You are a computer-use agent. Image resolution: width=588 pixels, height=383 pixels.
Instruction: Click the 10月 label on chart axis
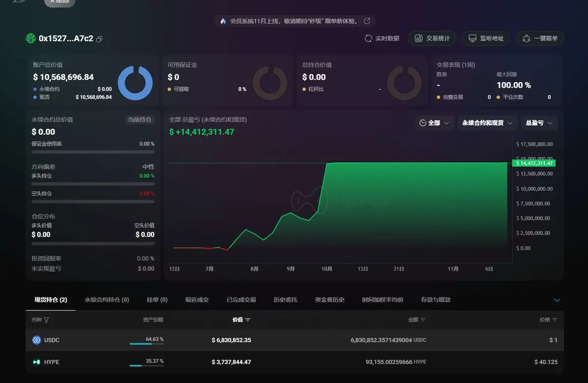tap(327, 269)
